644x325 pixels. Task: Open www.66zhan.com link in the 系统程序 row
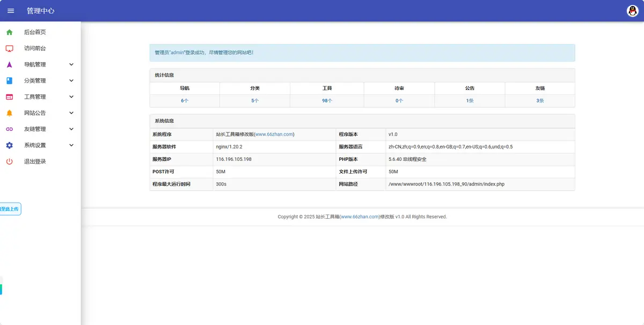274,134
